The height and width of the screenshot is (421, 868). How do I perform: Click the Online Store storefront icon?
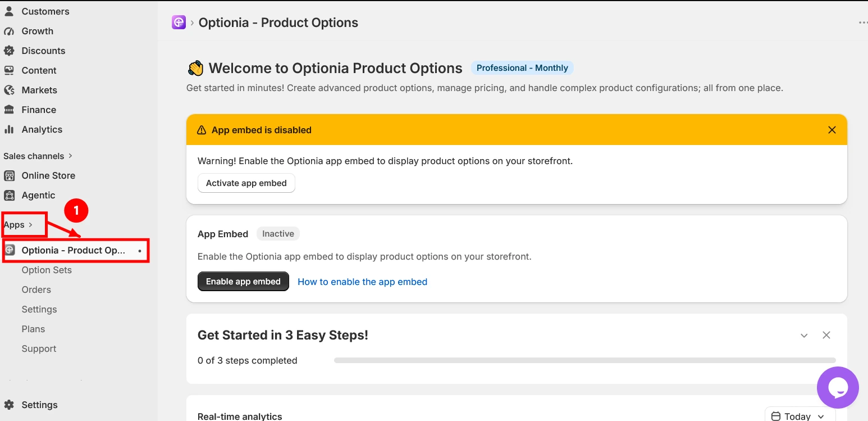point(9,175)
